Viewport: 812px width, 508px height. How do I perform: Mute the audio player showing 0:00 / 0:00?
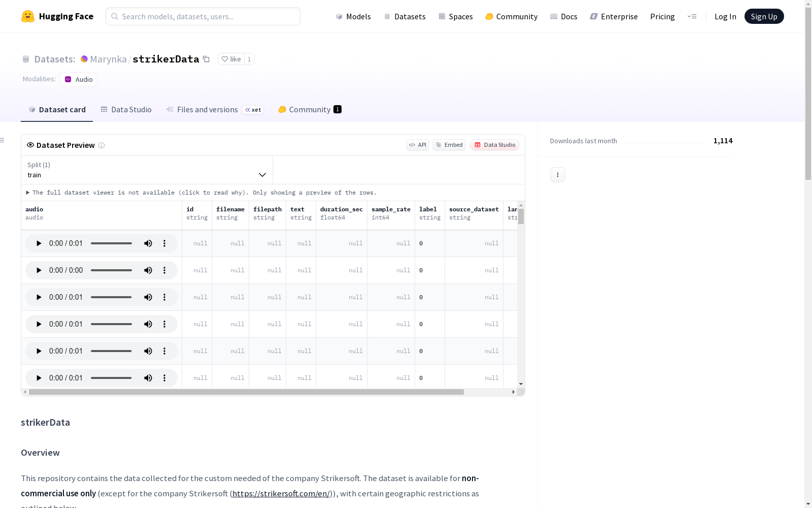pos(148,270)
